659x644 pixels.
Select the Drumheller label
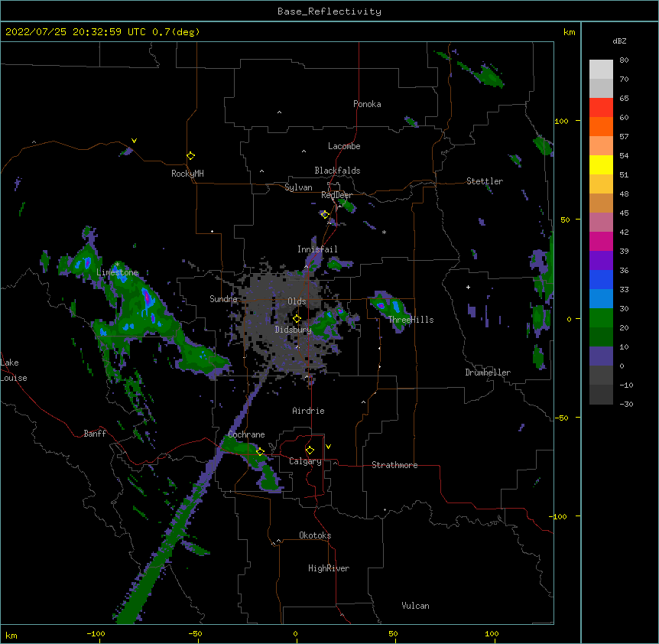[488, 372]
